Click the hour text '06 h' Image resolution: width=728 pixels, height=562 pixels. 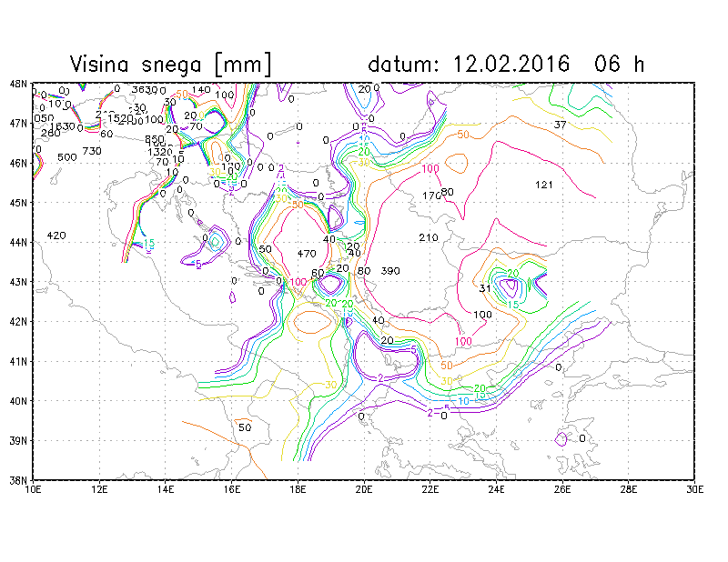click(620, 64)
